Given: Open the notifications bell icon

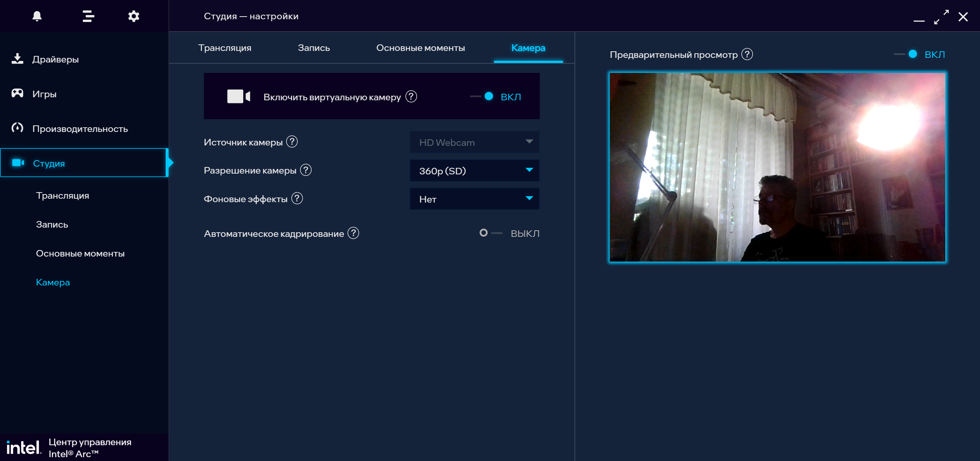Looking at the screenshot, I should (37, 16).
